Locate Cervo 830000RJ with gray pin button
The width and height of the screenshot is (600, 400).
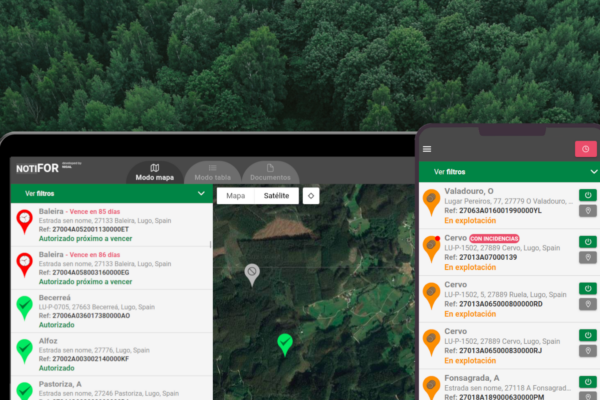coord(588,351)
